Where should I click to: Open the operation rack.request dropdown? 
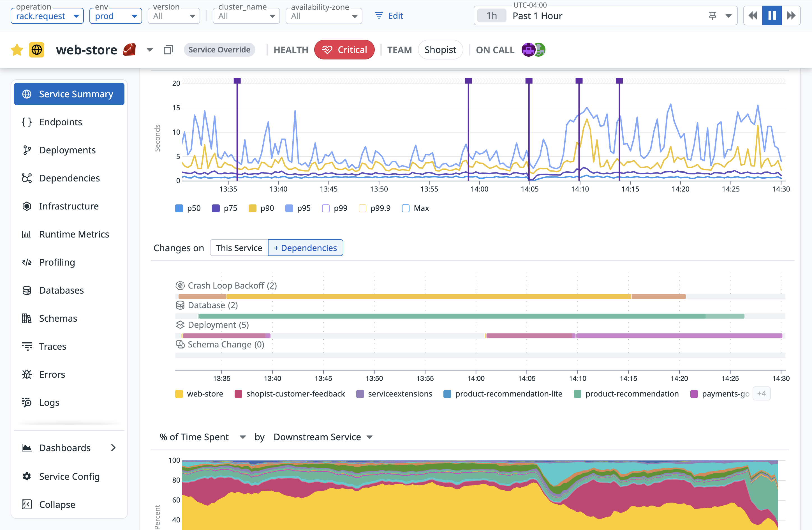47,16
